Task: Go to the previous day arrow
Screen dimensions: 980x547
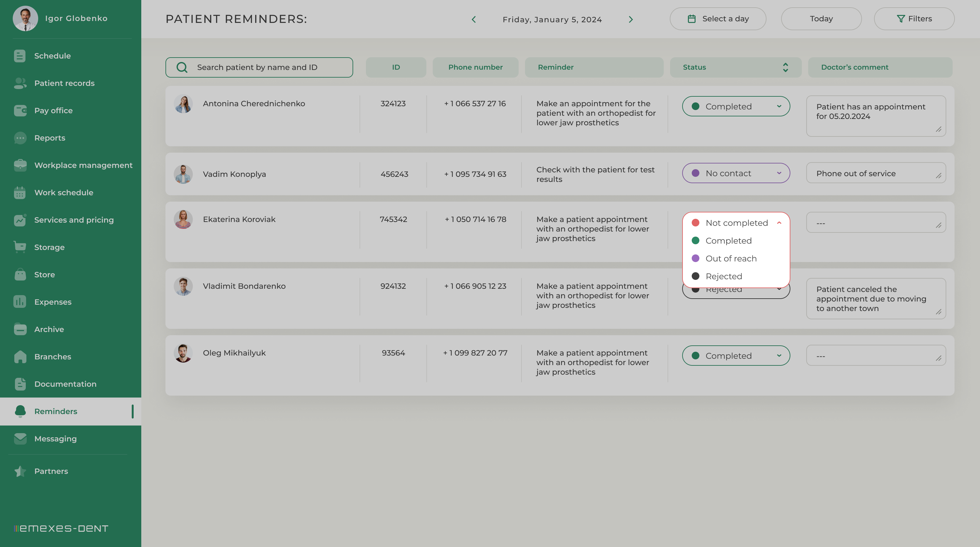Action: pyautogui.click(x=474, y=19)
